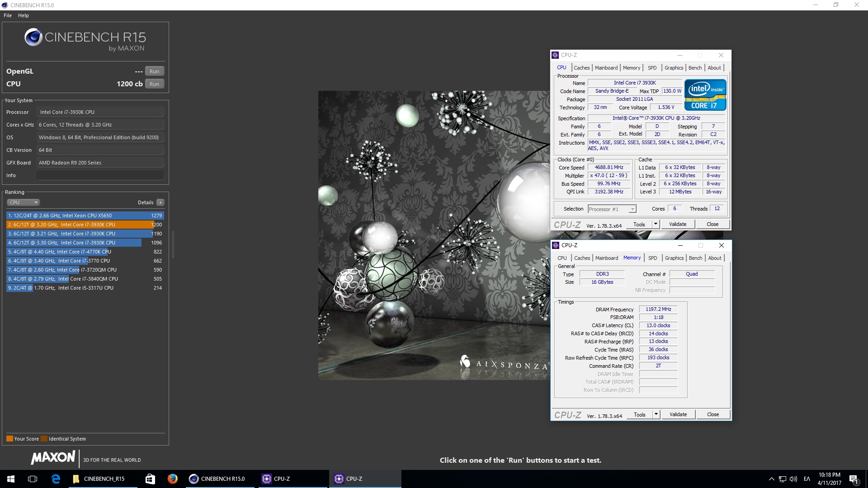The width and height of the screenshot is (868, 488).
Task: Open About tab in lower CPU-Z window
Action: 715,258
